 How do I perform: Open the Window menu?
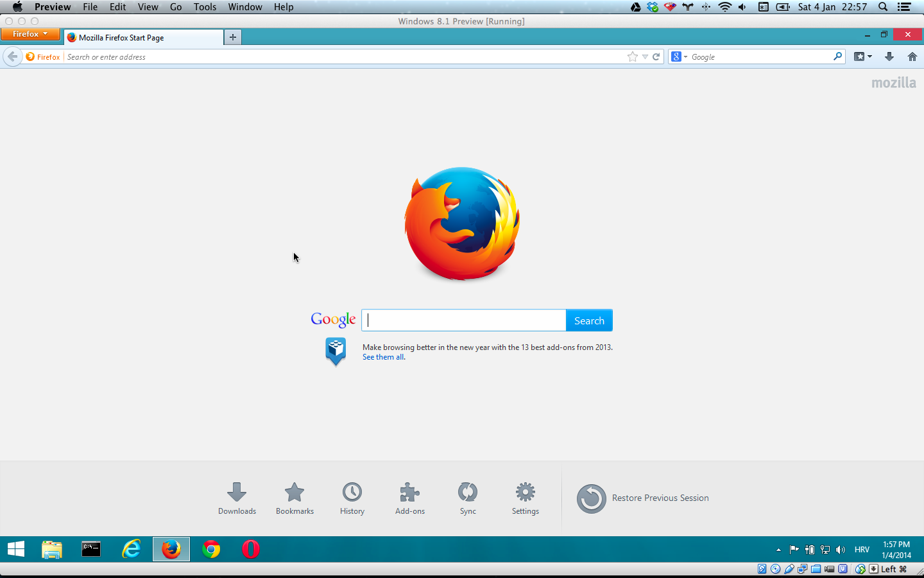245,7
